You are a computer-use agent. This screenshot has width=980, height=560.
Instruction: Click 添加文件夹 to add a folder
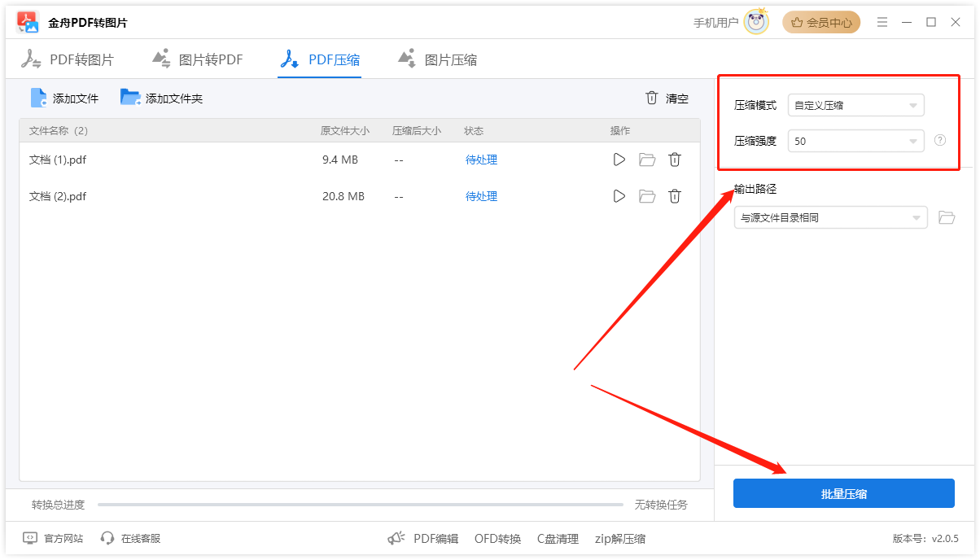tap(161, 98)
